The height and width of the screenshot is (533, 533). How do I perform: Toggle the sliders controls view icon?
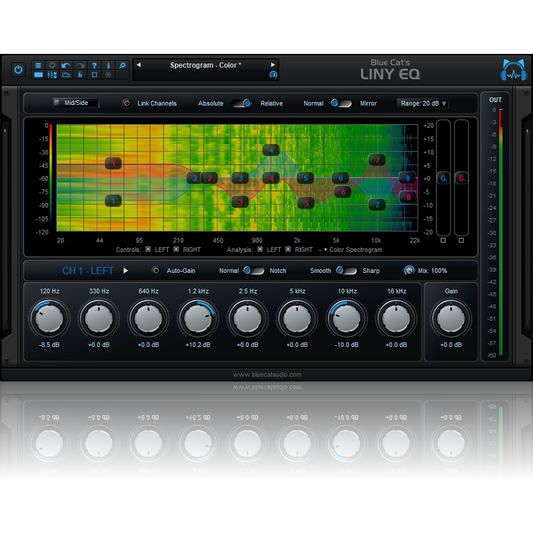coord(52,74)
